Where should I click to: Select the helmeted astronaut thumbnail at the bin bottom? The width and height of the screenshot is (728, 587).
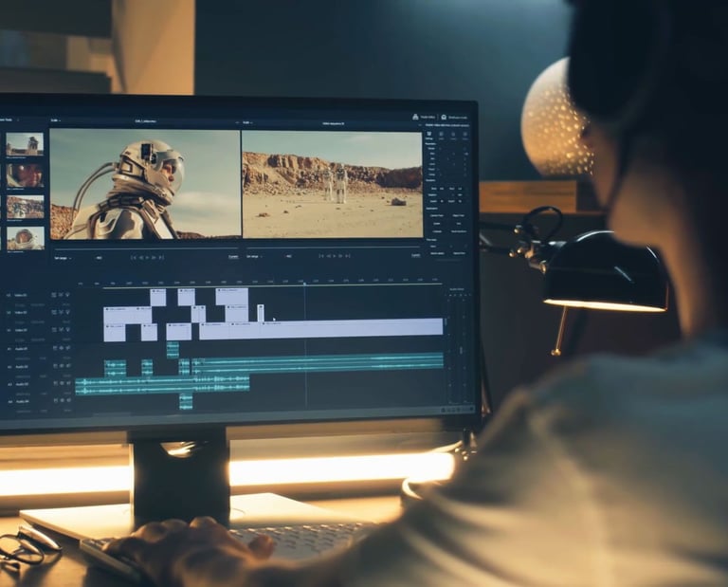(26, 238)
